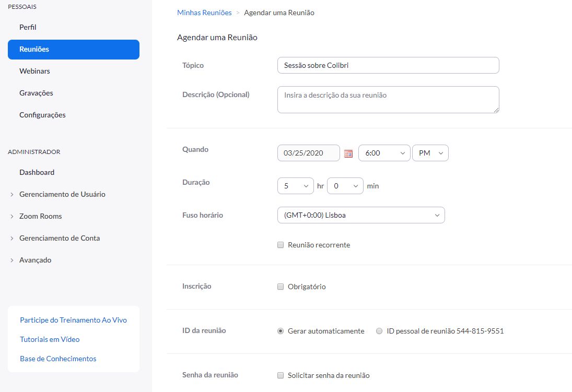Enable the Reunião recorrente checkbox
The height and width of the screenshot is (392, 572).
[281, 245]
